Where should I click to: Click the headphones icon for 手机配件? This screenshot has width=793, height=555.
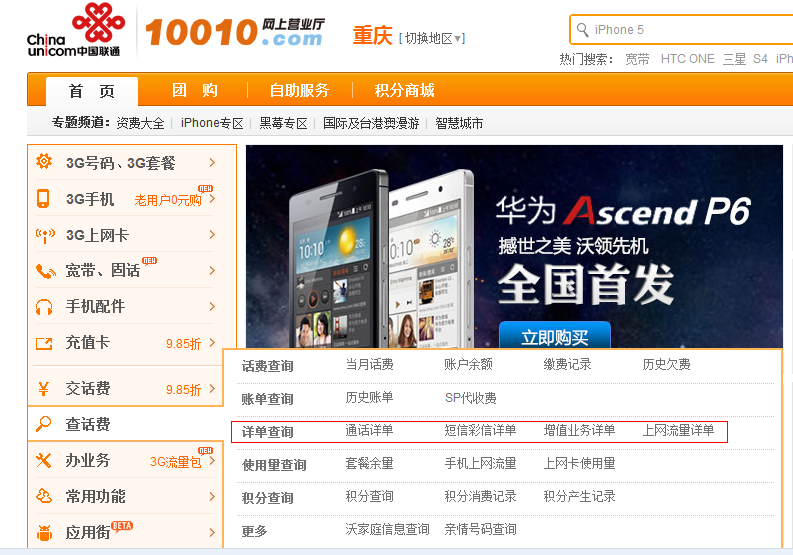click(44, 307)
